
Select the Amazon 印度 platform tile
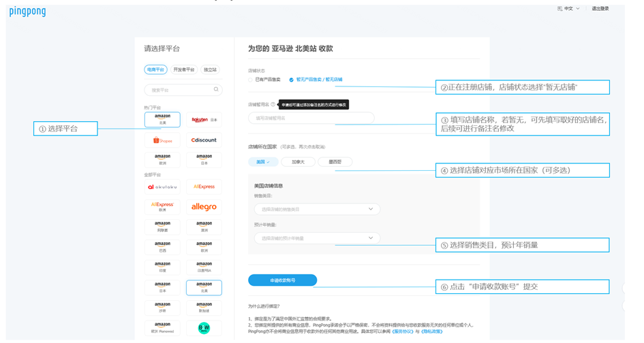tap(162, 267)
